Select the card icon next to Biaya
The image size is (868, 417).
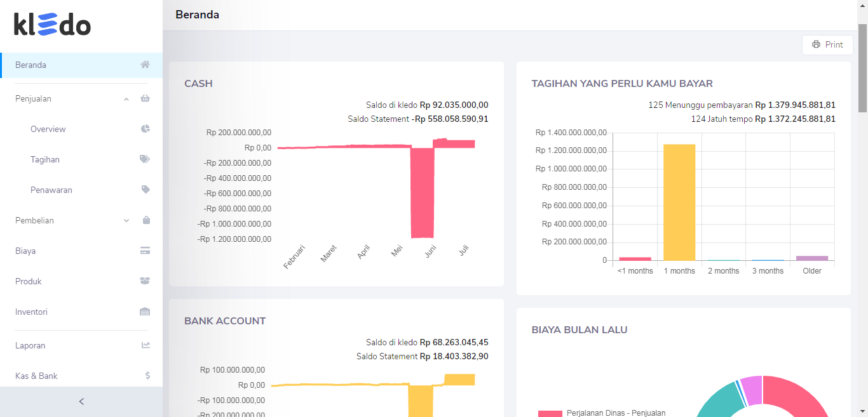pyautogui.click(x=145, y=251)
